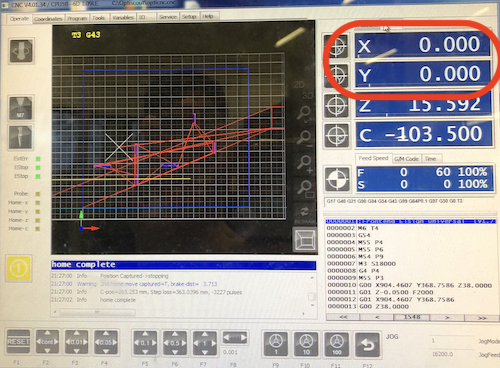Viewport: 500px width, 368px height.
Task: Toggle the M7 mist coolant button
Action: [21, 108]
